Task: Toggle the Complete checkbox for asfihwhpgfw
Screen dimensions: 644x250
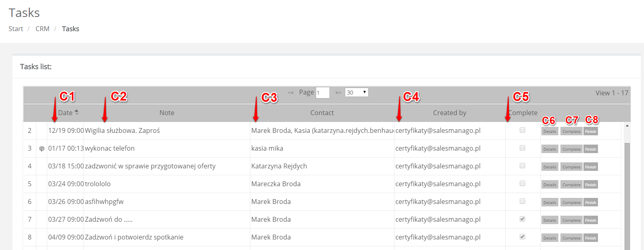Action: (x=522, y=201)
